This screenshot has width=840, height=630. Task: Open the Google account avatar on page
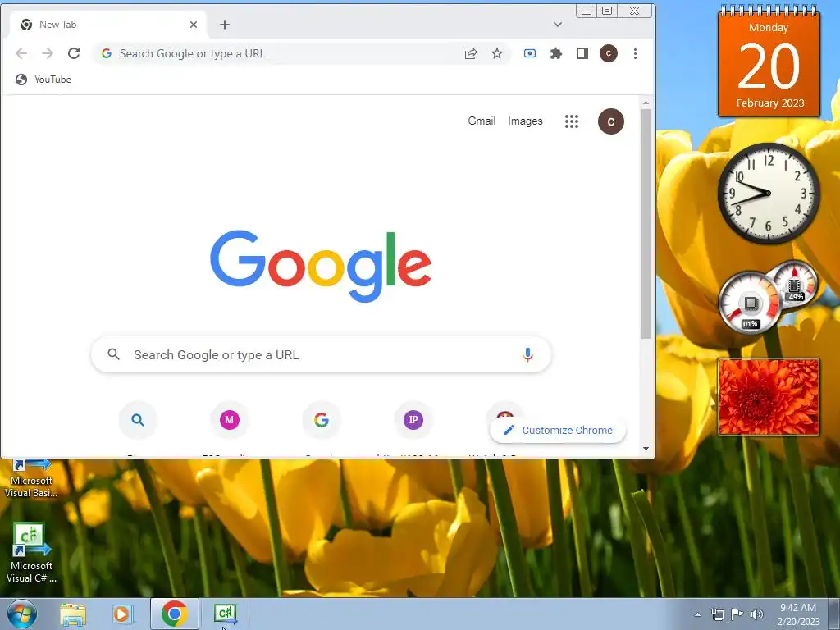(610, 121)
